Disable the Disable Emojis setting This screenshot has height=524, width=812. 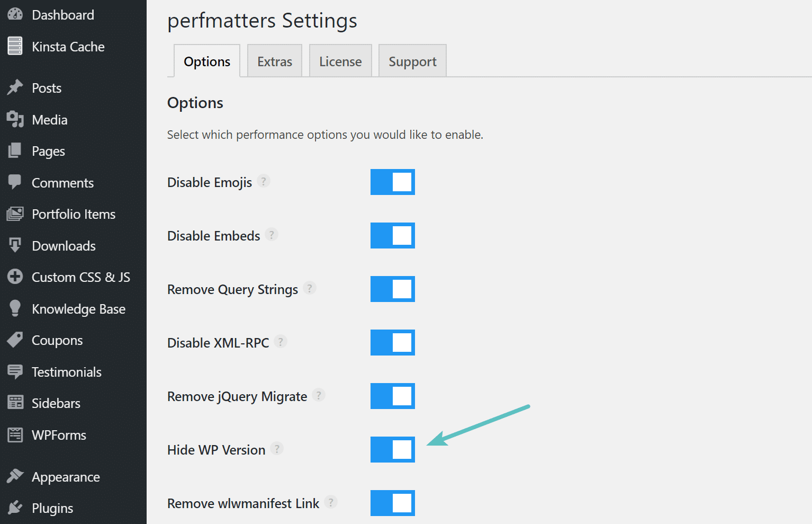pos(392,182)
